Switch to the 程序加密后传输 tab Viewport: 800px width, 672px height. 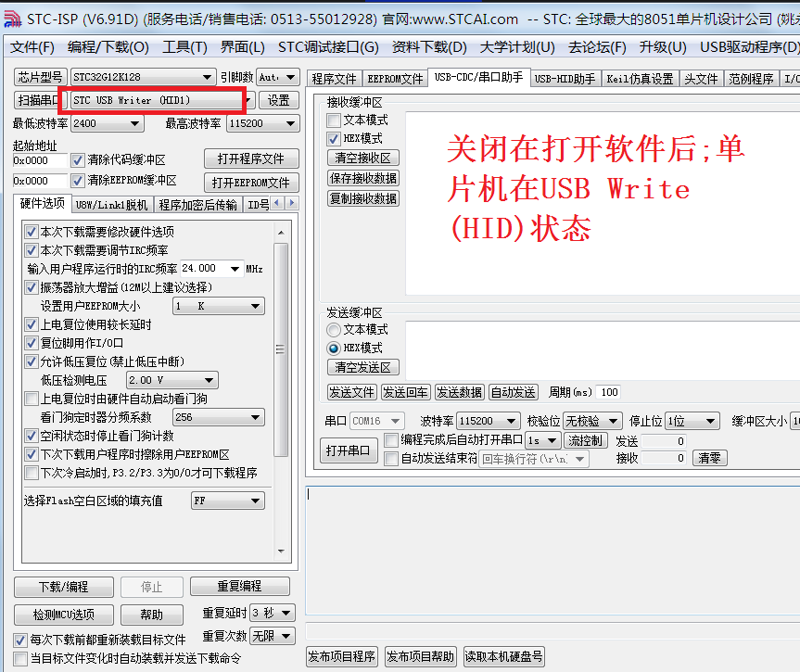click(x=197, y=205)
